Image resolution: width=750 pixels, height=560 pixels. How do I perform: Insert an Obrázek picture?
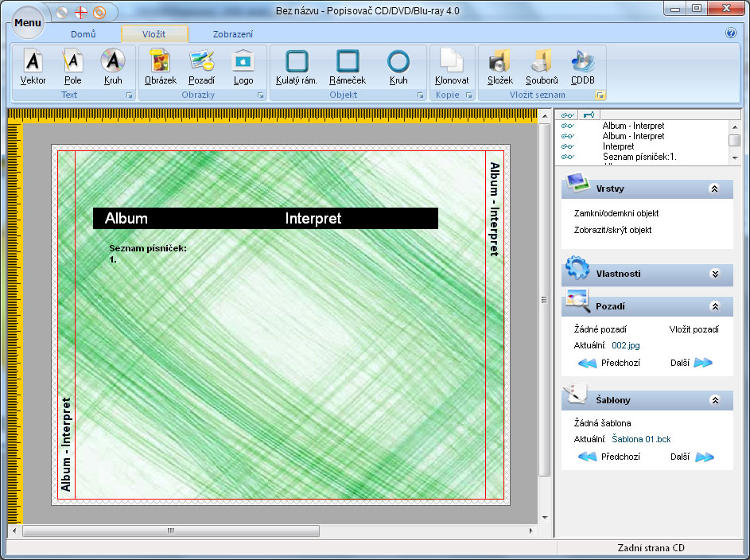(x=160, y=66)
